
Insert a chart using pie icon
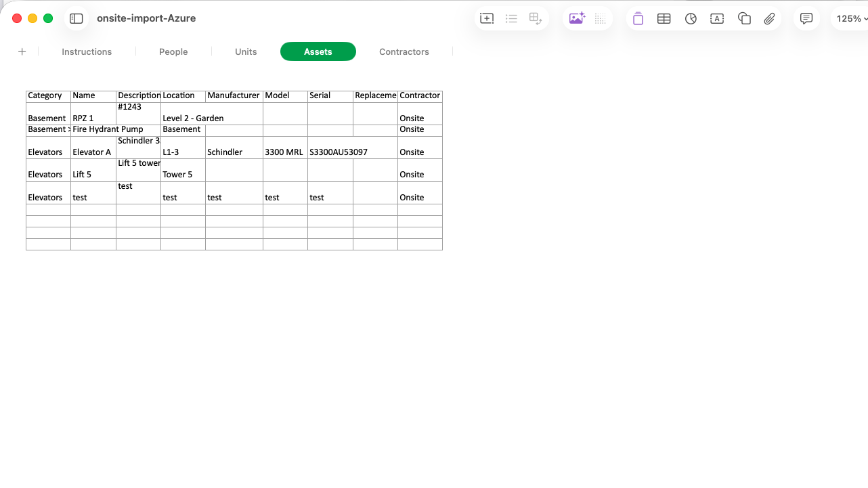coord(691,19)
